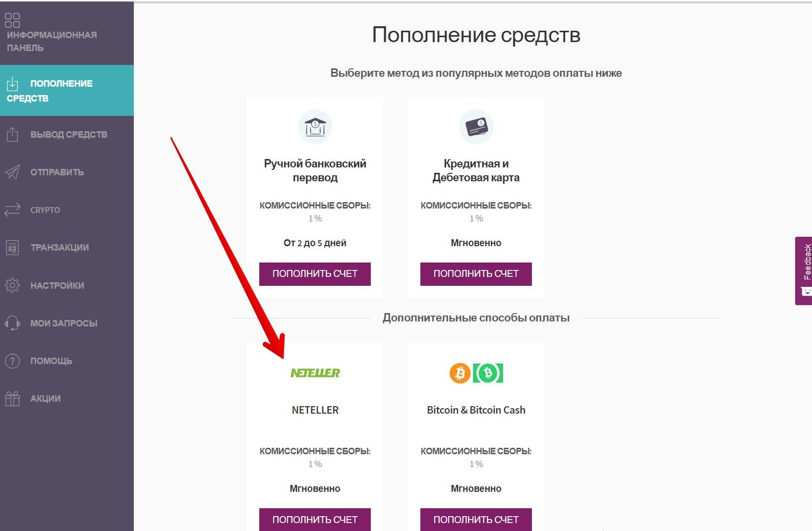Click the dashboard grid icon in sidebar
Screen dimensions: 812x531
point(12,20)
